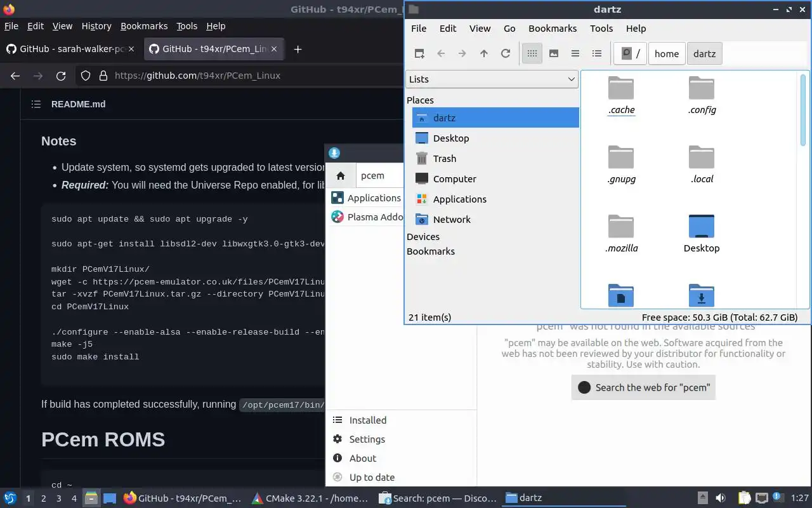Close the sarah-walker-pcem Firefox tab
812x508 pixels.
131,49
